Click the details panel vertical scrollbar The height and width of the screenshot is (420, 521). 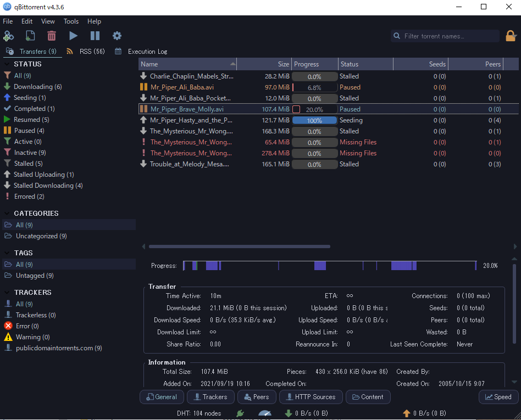514,304
